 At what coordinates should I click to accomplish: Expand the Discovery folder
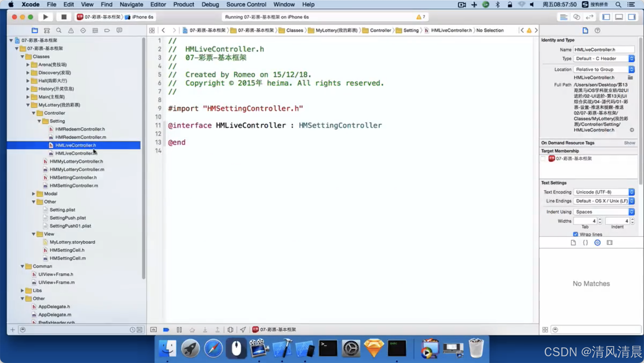coord(28,73)
